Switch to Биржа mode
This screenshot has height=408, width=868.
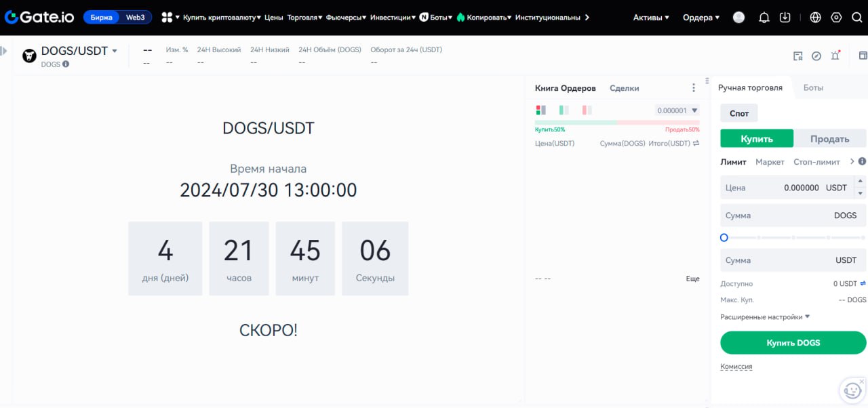(102, 18)
